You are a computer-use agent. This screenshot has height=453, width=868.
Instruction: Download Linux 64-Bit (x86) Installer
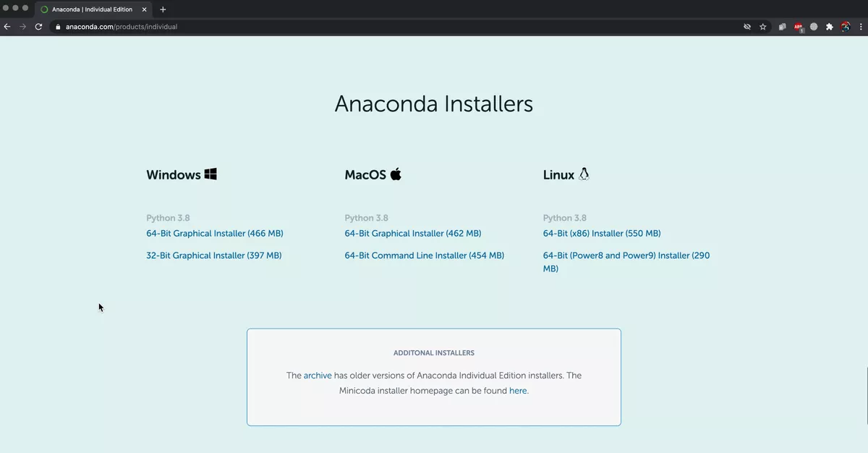click(602, 234)
